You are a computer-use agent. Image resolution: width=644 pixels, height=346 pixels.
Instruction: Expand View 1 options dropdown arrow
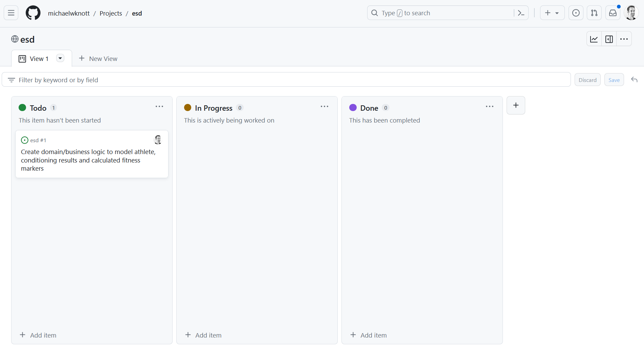(60, 58)
